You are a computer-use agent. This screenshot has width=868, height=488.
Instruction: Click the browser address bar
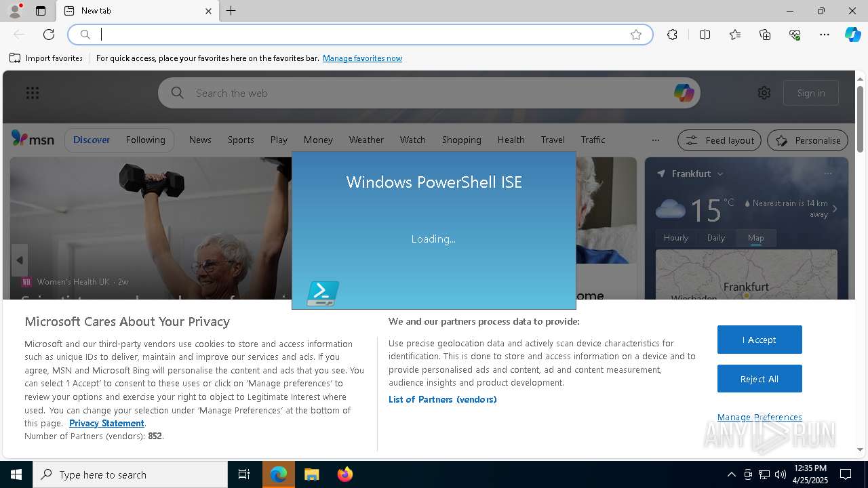point(359,35)
